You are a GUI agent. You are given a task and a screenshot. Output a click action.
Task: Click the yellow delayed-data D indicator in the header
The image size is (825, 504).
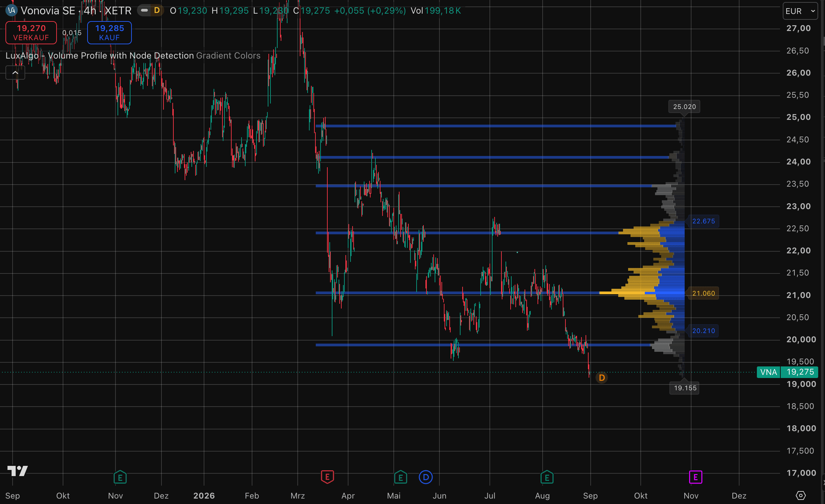pos(157,11)
